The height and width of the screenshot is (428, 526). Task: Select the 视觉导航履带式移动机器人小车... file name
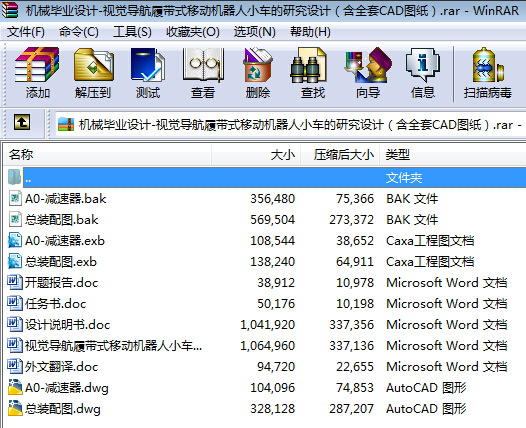pyautogui.click(x=113, y=346)
